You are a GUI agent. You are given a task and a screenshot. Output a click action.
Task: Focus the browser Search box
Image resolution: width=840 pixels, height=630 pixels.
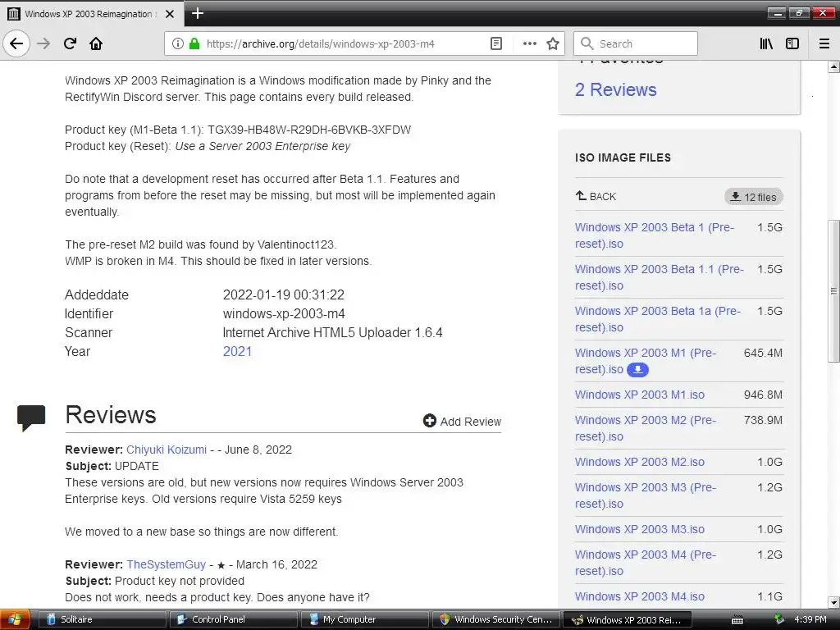tap(636, 43)
